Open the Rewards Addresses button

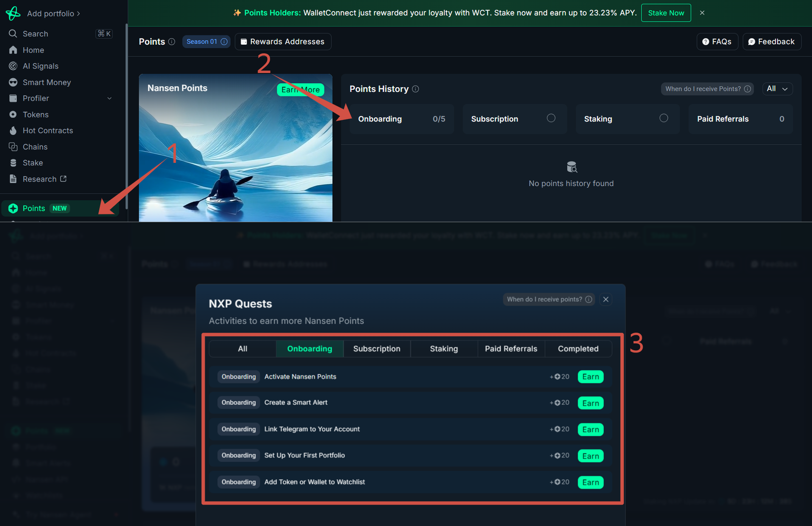pyautogui.click(x=283, y=42)
